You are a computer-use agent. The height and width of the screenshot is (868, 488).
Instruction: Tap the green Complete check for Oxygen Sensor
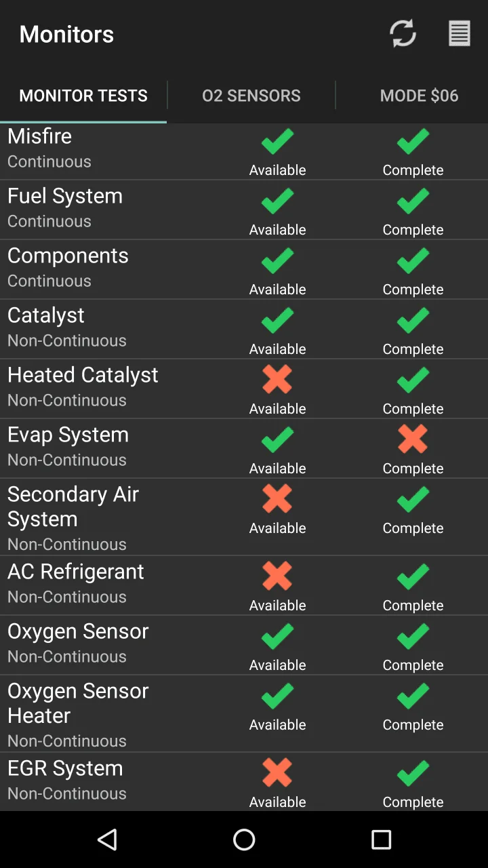413,636
